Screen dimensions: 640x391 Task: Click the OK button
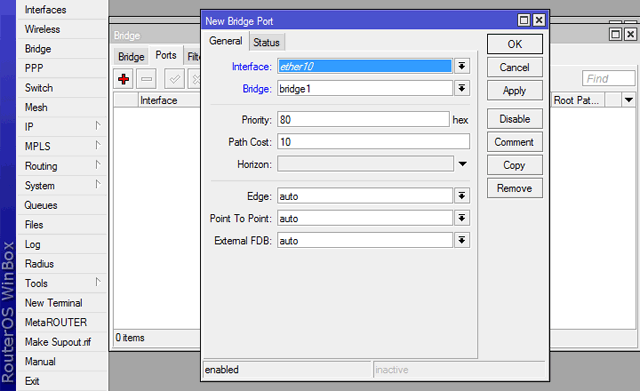click(x=515, y=44)
